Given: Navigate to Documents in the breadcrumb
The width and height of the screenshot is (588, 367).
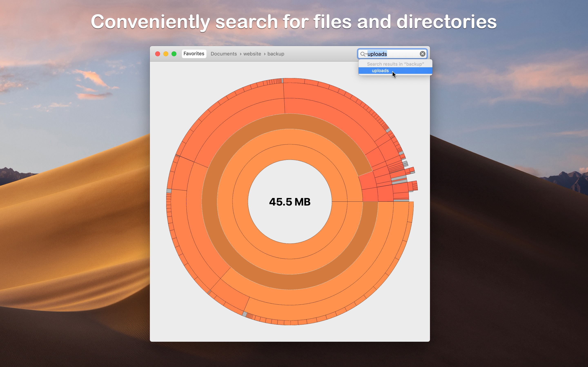Looking at the screenshot, I should coord(224,54).
